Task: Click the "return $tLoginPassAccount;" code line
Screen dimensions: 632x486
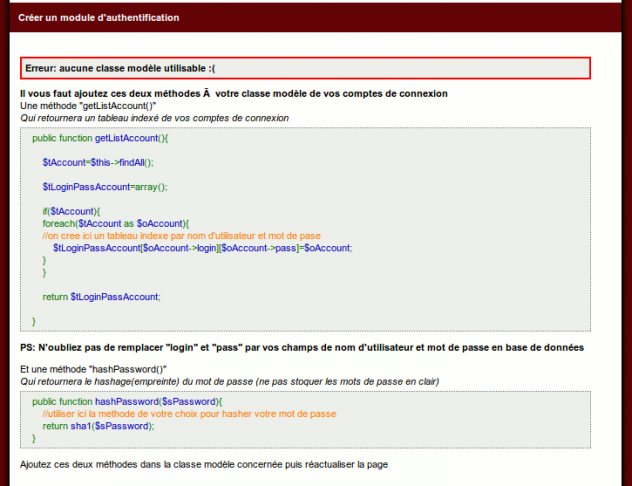Action: 101,296
